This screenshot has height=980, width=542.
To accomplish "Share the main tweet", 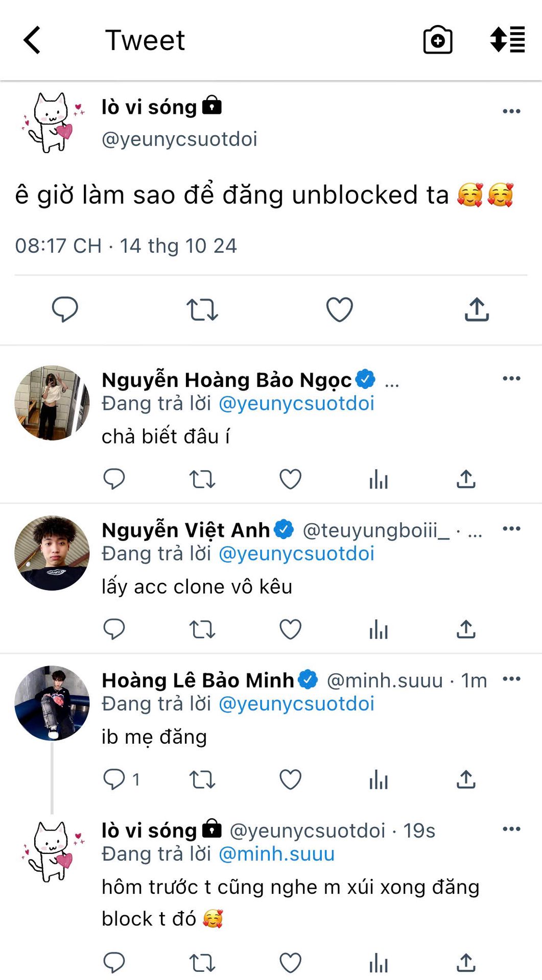I will pos(477,309).
